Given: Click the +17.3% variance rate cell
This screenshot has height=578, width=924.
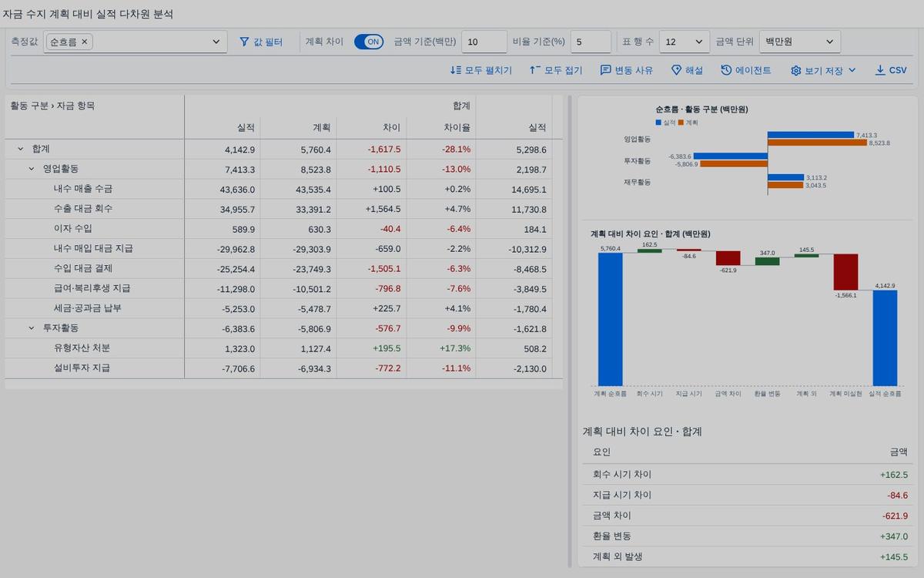Looking at the screenshot, I should tap(441, 348).
